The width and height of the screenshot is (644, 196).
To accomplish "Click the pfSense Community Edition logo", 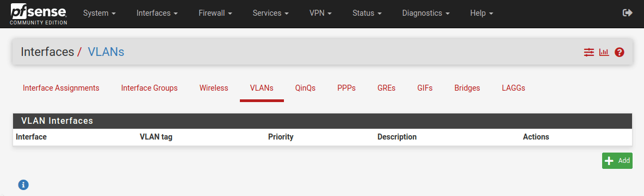I will coord(39,14).
